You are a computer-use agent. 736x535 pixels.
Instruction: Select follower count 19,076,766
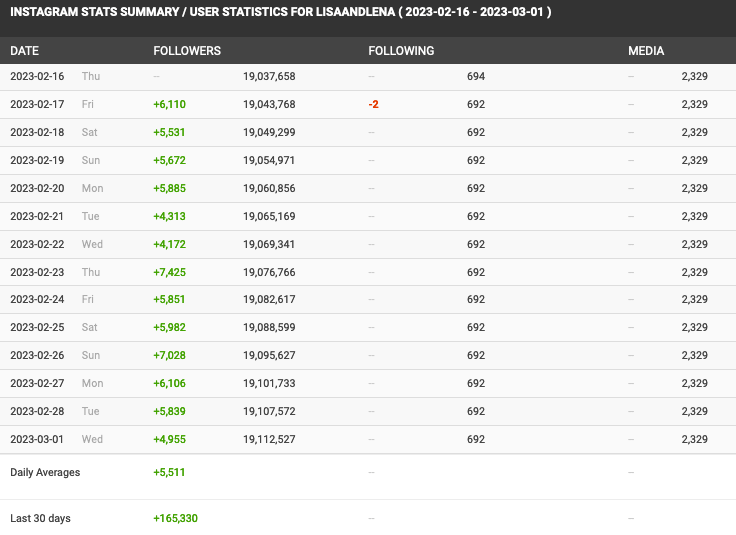[x=269, y=272]
